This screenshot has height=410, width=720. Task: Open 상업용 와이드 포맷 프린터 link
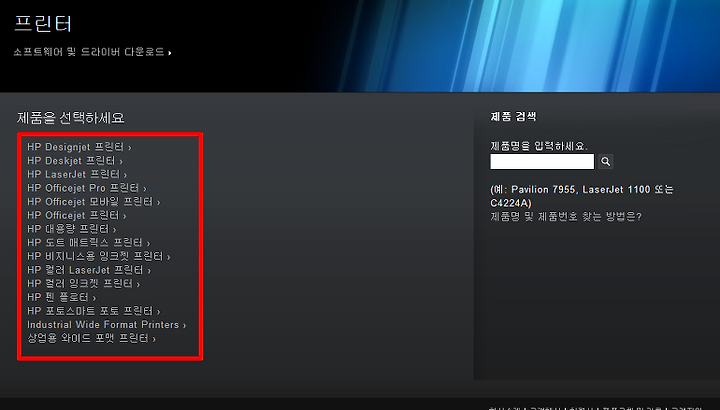tap(91, 338)
